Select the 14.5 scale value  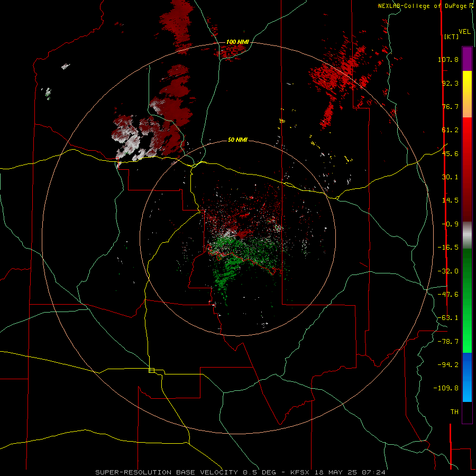click(450, 200)
